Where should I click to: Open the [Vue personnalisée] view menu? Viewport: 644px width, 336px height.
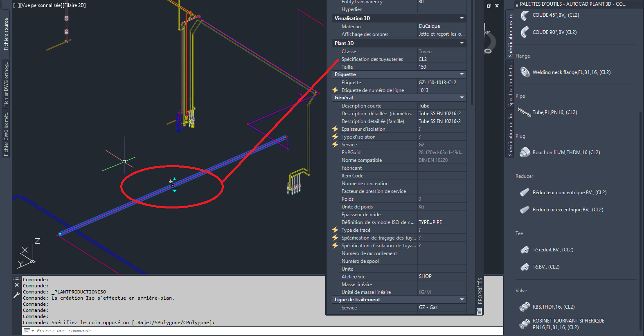click(x=41, y=5)
